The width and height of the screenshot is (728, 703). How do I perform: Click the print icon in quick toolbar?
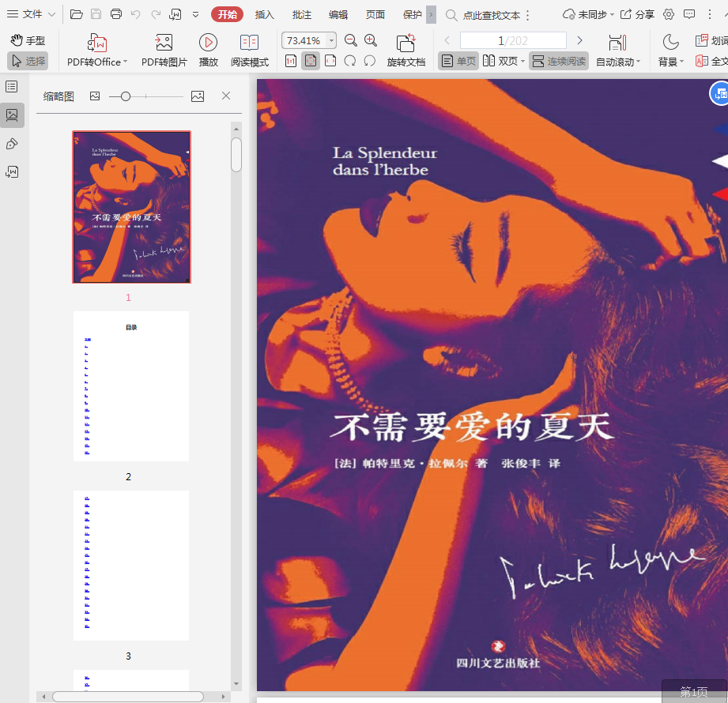click(116, 14)
